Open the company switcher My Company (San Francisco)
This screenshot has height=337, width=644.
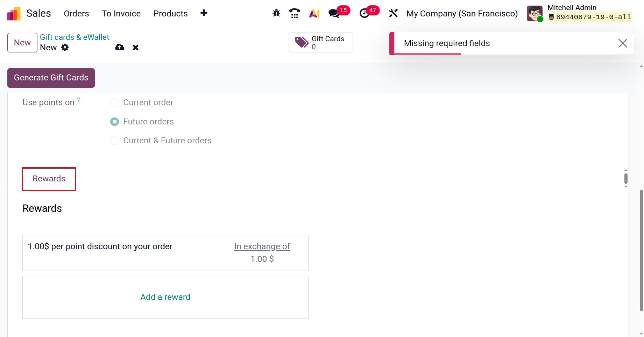(x=462, y=14)
